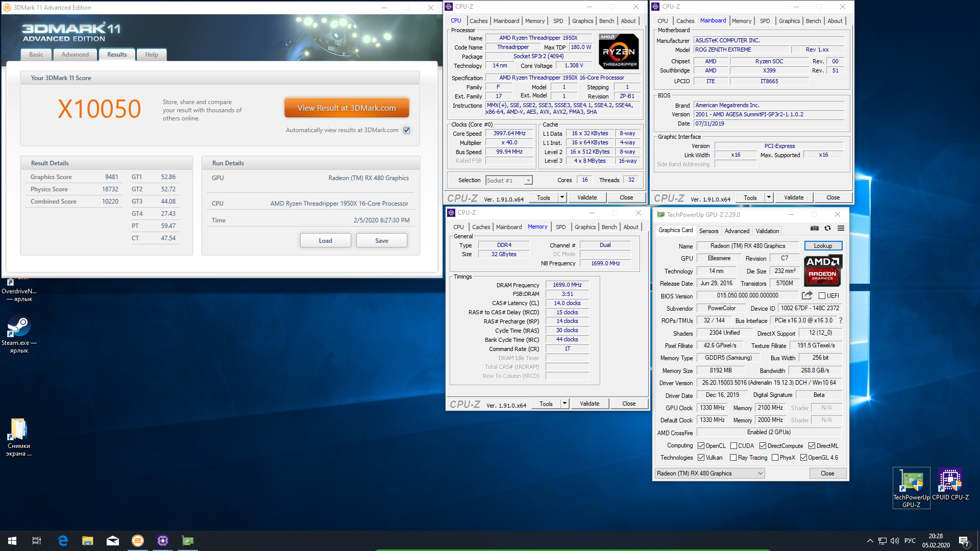
Task: Click View Result at 3DMark.com button
Action: click(347, 108)
